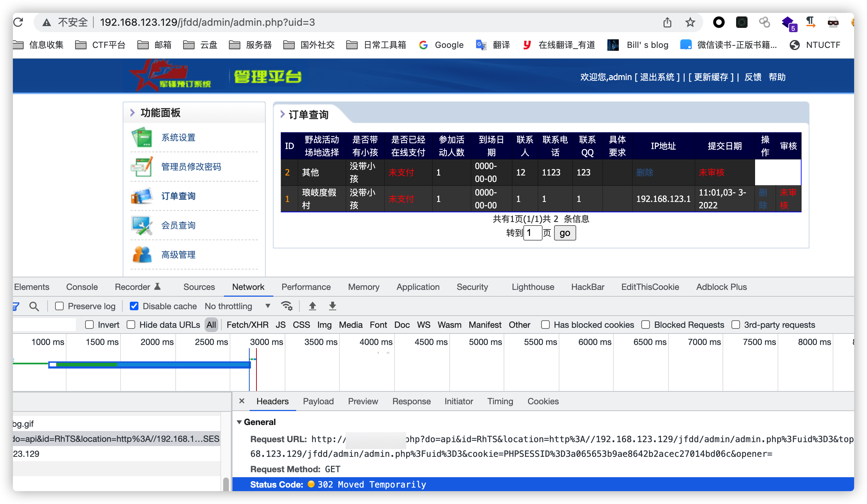Reload the page with browser refresh icon
Viewport: 867px width, 504px height.
(x=19, y=22)
